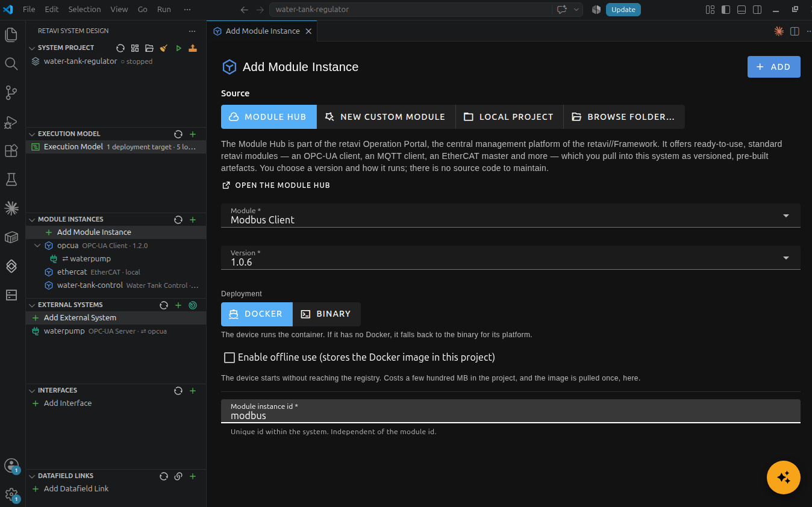Open the Testing flask view
The height and width of the screenshot is (507, 812).
(x=11, y=179)
